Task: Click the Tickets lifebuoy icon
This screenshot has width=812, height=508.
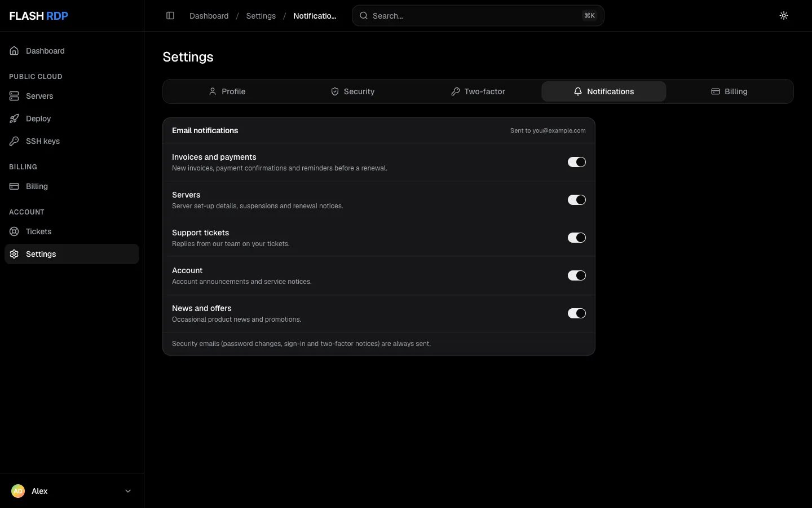Action: (x=14, y=231)
